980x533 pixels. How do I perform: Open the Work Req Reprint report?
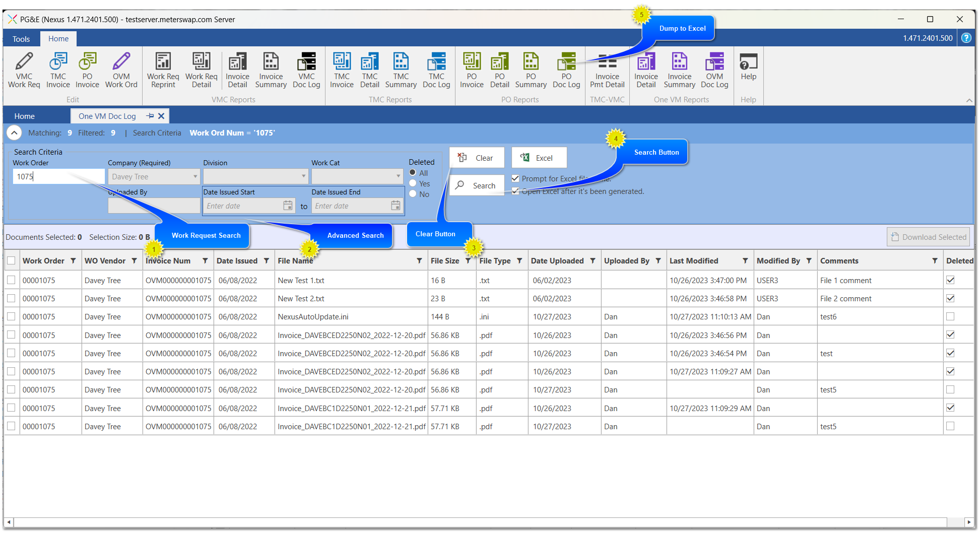[163, 70]
